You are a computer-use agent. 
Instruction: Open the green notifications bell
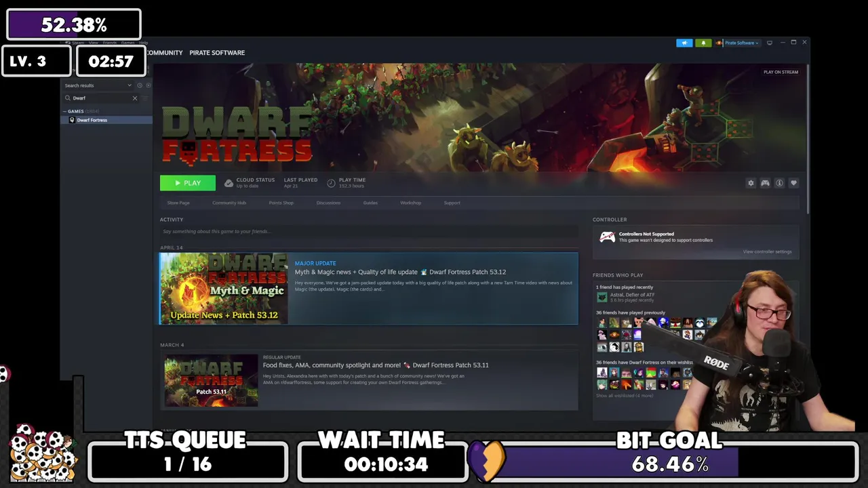703,43
